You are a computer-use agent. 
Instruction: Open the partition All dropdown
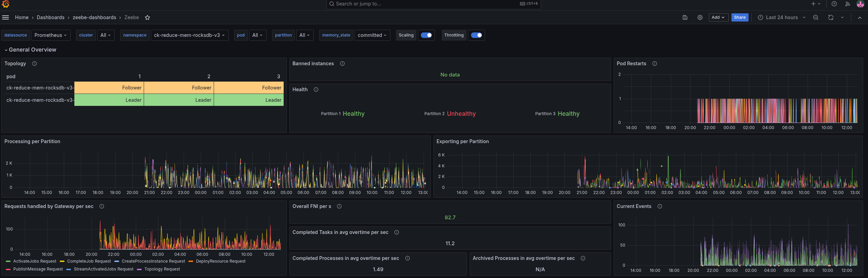click(x=304, y=35)
